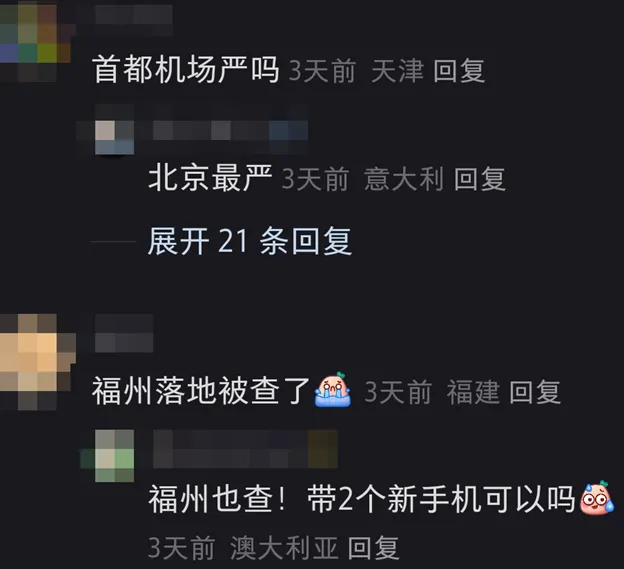Open the blurred username above 福州落地被查了
The width and height of the screenshot is (624, 569).
coord(124,333)
